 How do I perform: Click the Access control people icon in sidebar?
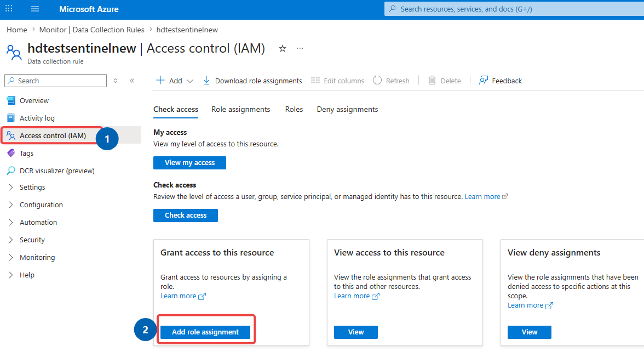point(11,135)
